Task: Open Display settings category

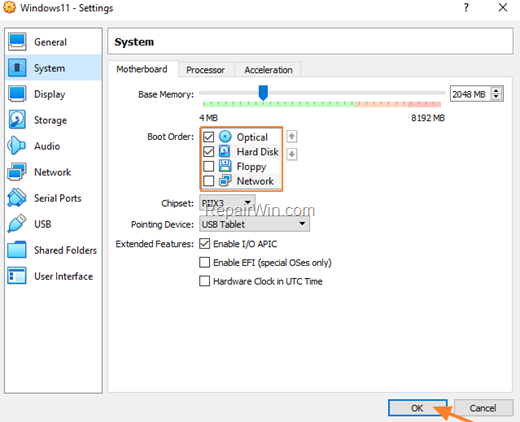Action: 53,94
